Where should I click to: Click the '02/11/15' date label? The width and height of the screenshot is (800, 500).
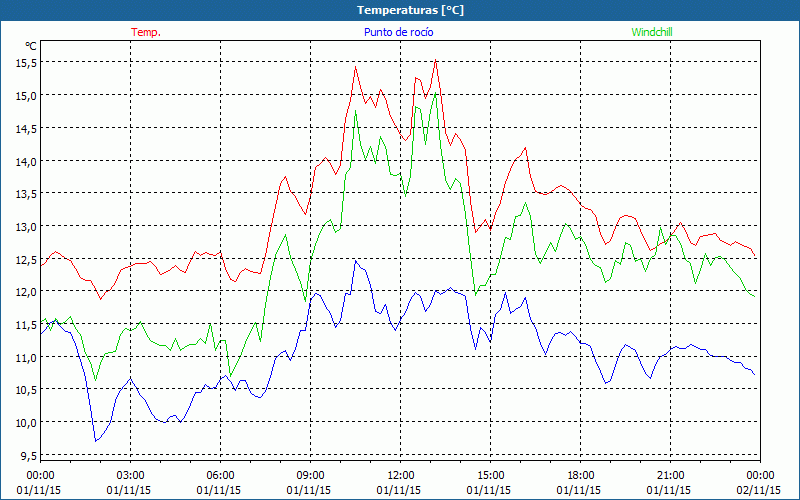[x=759, y=490]
